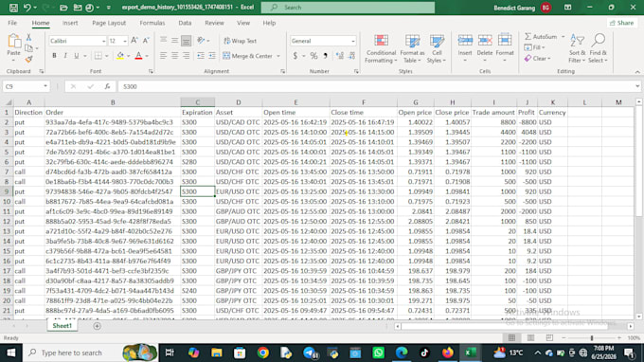Apply the red Font Color
The height and width of the screenshot is (362, 644).
[x=138, y=56]
